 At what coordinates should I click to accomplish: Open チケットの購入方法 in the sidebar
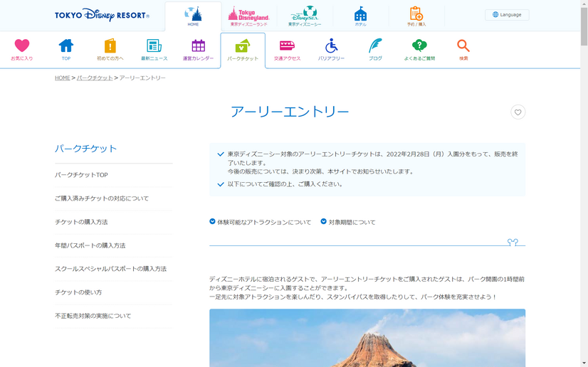click(81, 222)
